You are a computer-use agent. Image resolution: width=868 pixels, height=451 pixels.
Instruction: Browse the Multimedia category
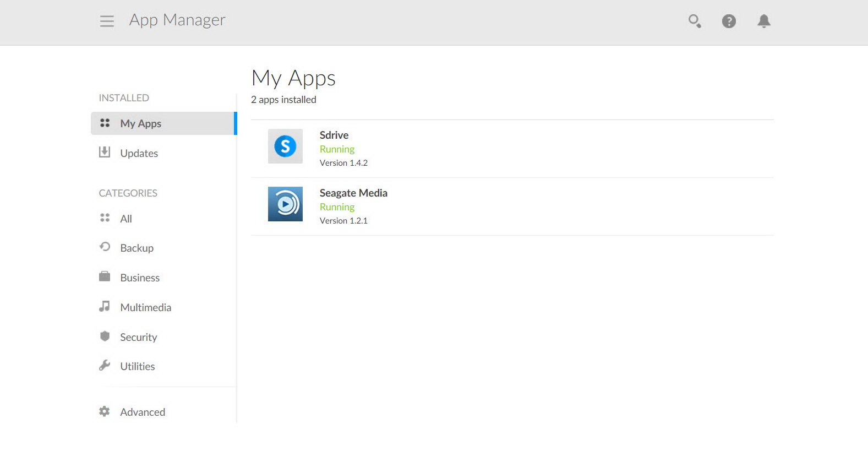click(x=146, y=307)
